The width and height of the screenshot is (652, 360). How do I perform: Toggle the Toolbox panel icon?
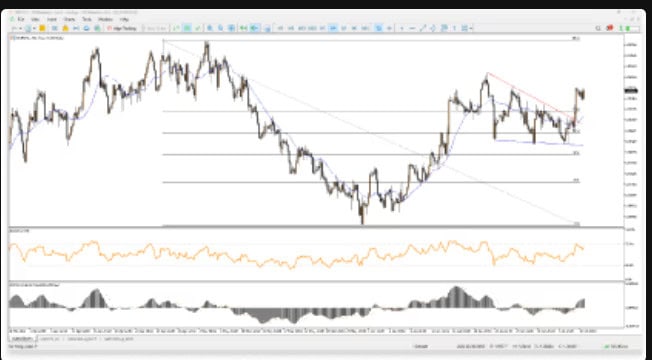(76, 28)
